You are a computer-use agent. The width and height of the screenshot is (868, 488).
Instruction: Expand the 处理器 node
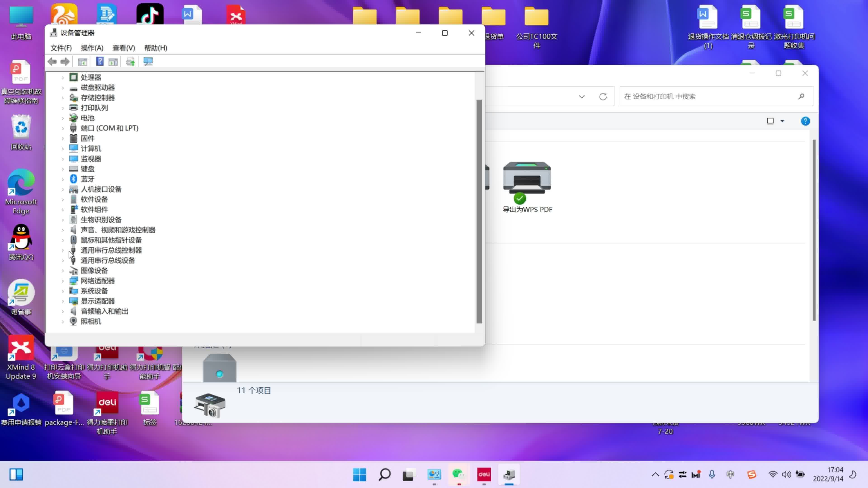click(x=63, y=77)
